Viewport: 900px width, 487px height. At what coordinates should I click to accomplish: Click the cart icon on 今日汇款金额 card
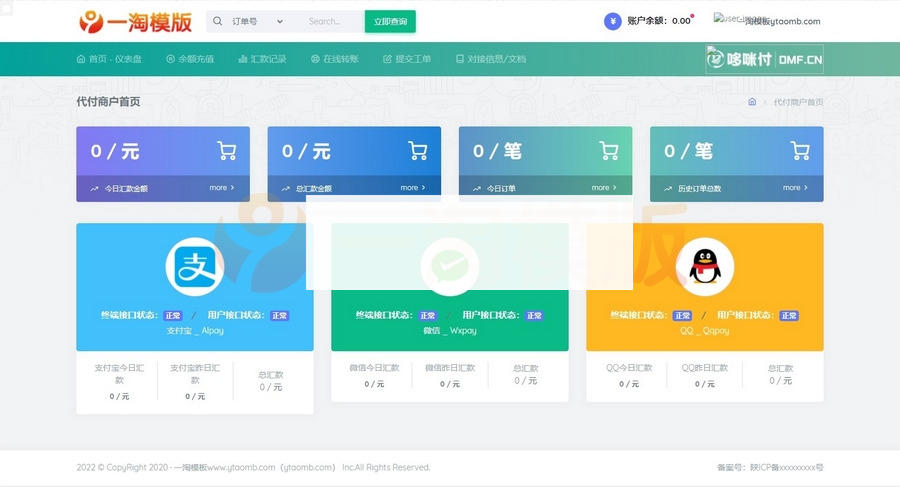pyautogui.click(x=226, y=151)
